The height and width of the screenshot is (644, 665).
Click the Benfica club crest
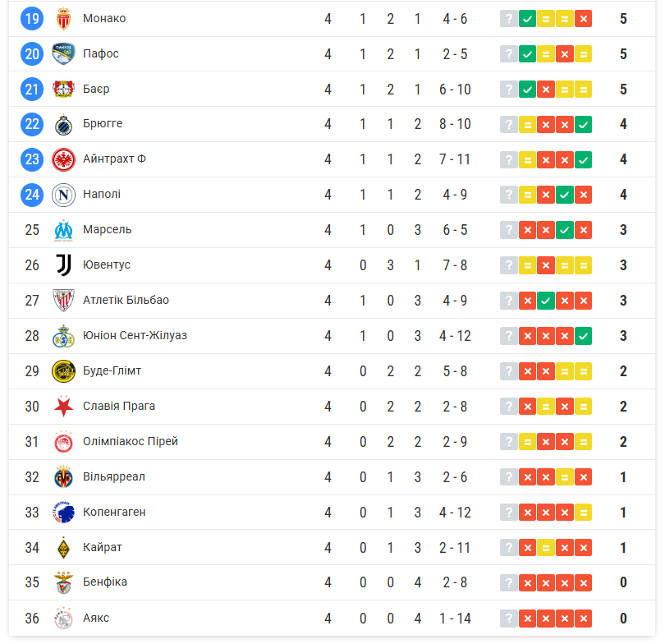point(63,582)
